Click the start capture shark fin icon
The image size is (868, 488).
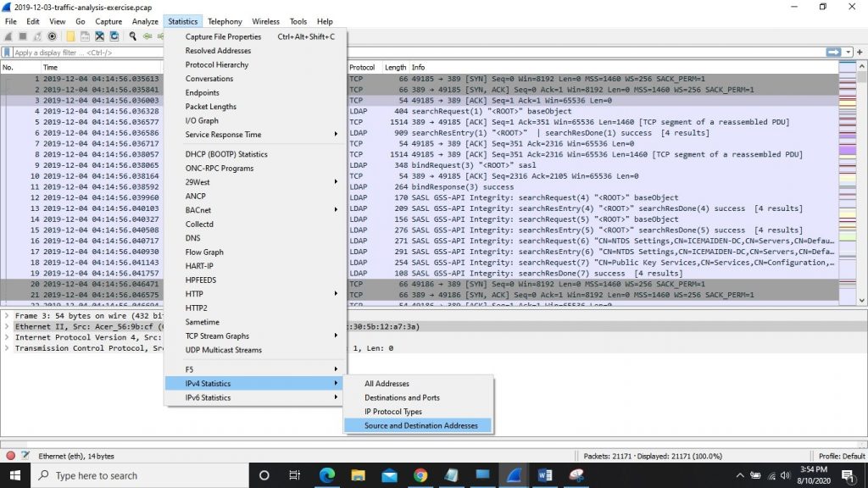[x=8, y=36]
